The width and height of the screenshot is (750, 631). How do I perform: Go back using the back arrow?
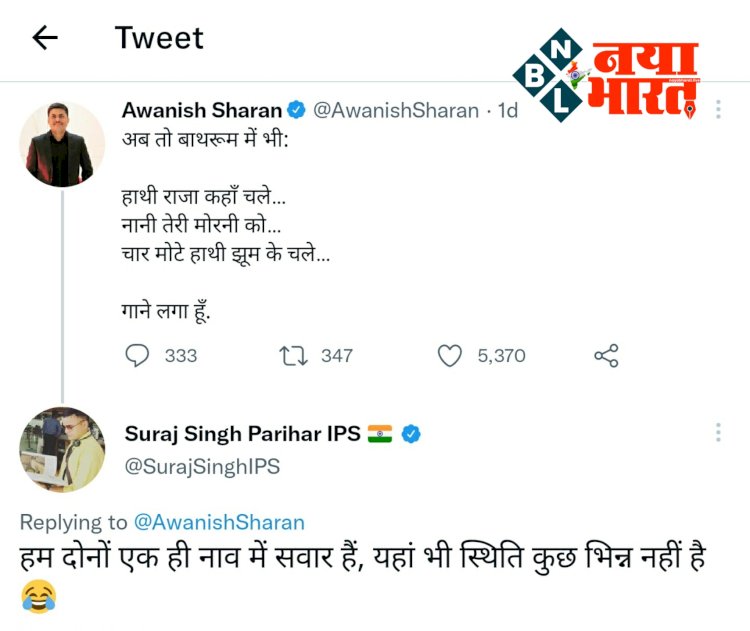pyautogui.click(x=45, y=38)
